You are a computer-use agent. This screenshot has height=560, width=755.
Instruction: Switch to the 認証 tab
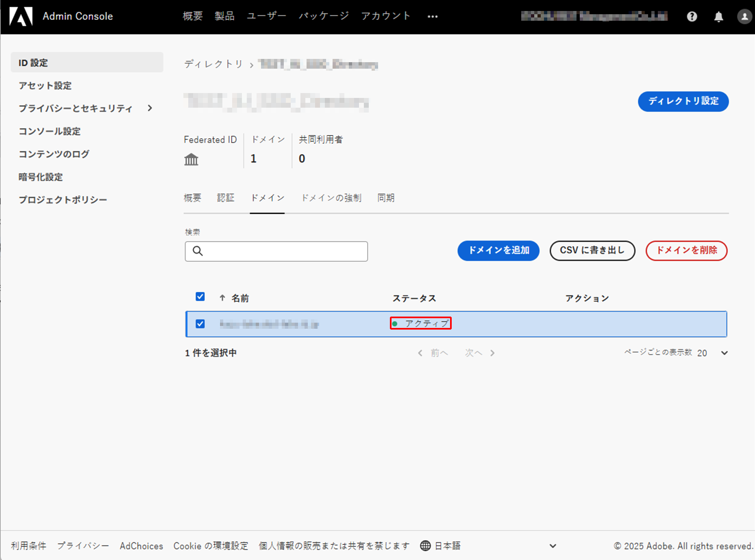click(x=226, y=198)
